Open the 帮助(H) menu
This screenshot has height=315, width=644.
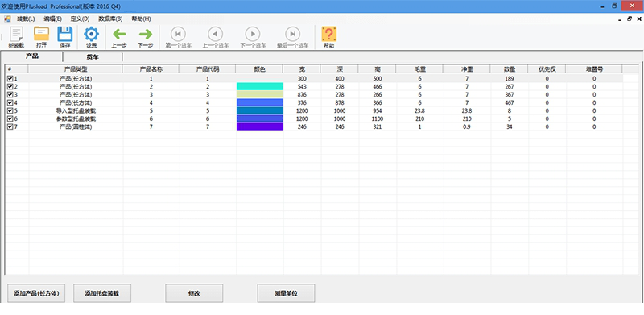point(141,19)
